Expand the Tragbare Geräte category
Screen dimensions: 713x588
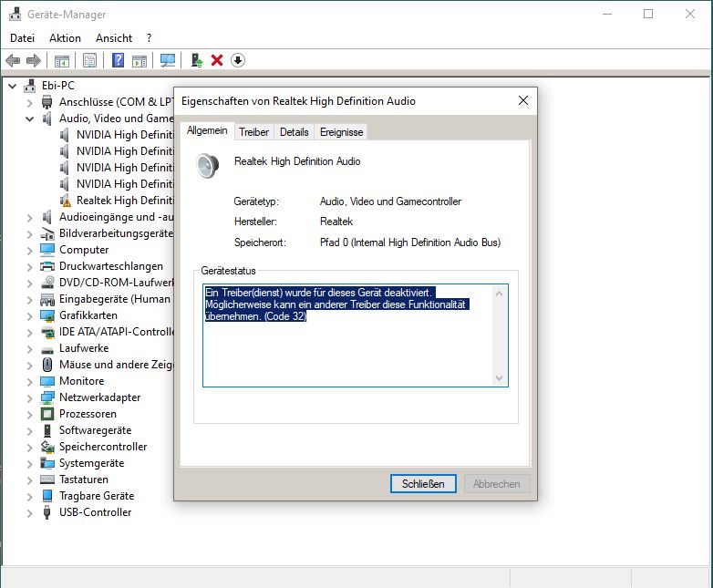[x=30, y=496]
